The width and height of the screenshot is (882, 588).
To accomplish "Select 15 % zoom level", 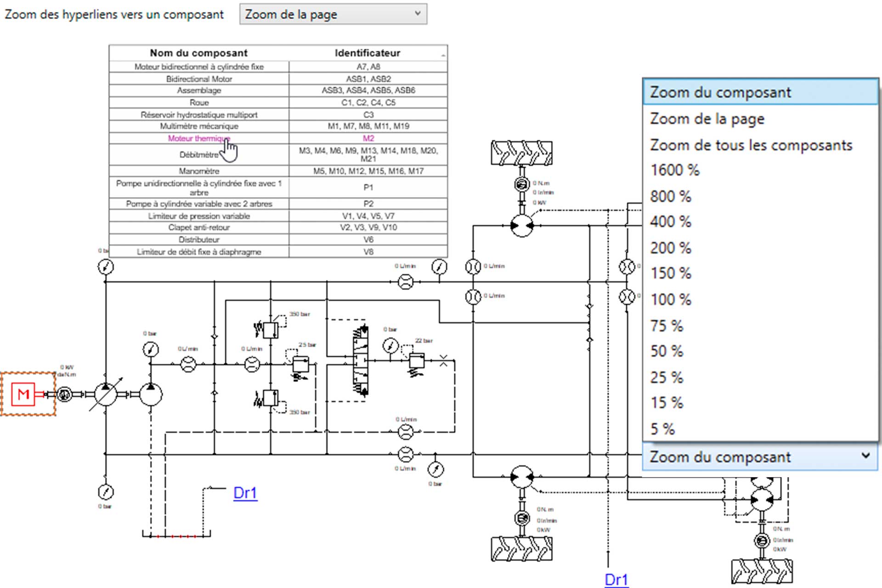I will coord(760,403).
